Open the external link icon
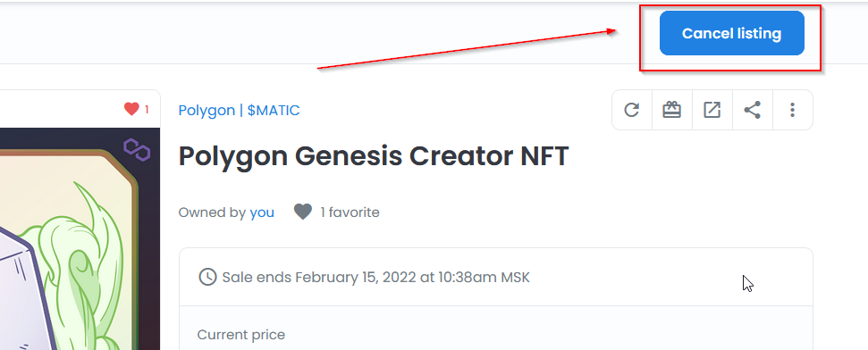Viewport: 868px width, 350px height. pyautogui.click(x=712, y=110)
